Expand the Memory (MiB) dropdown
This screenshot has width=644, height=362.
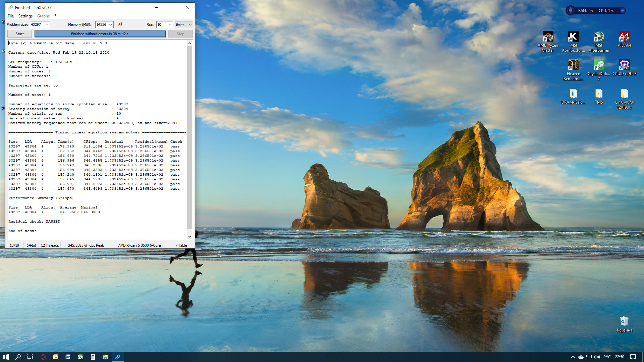tap(110, 24)
